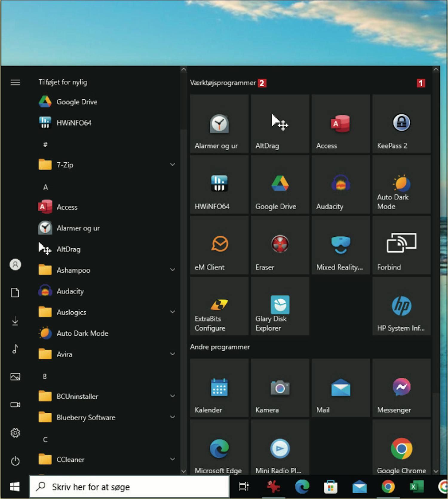Launch the eM Client tile
The image size is (448, 499).
(219, 245)
